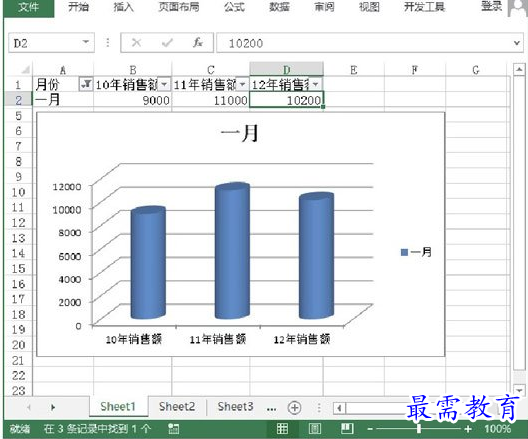Click the 11年销售额 cylinder bar
Image resolution: width=528 pixels, height=439 pixels.
point(232,250)
